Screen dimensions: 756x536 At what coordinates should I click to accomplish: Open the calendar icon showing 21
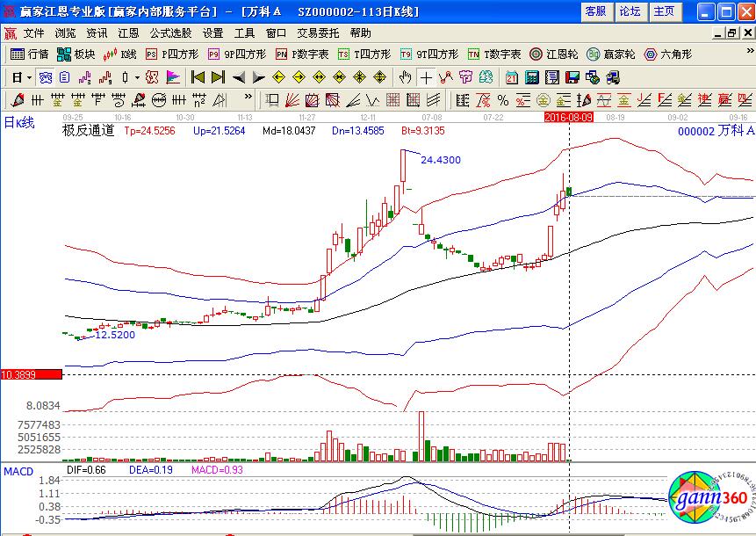coord(511,77)
